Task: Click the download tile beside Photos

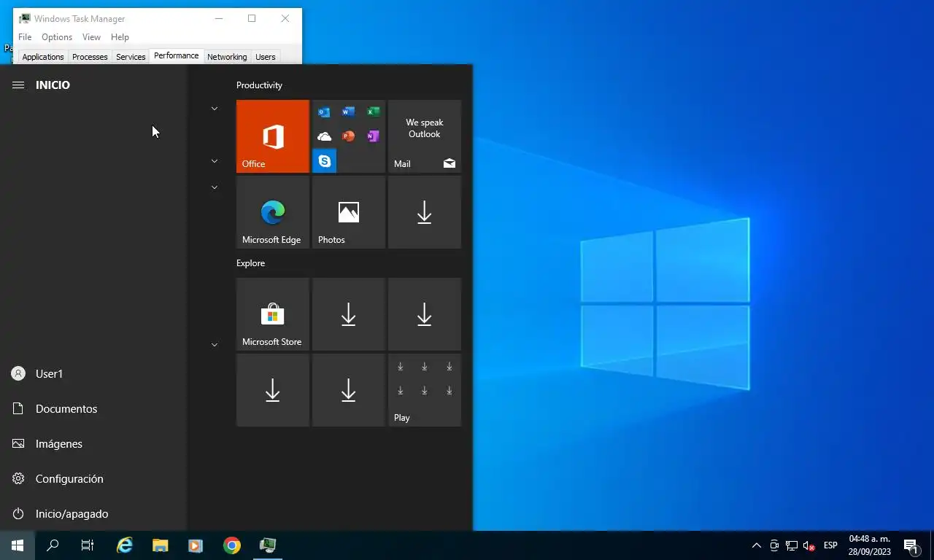Action: [425, 212]
